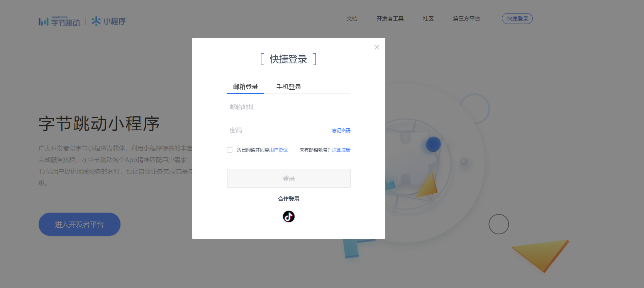Switch to the 手机登录 tab
This screenshot has height=288, width=644.
(x=289, y=87)
